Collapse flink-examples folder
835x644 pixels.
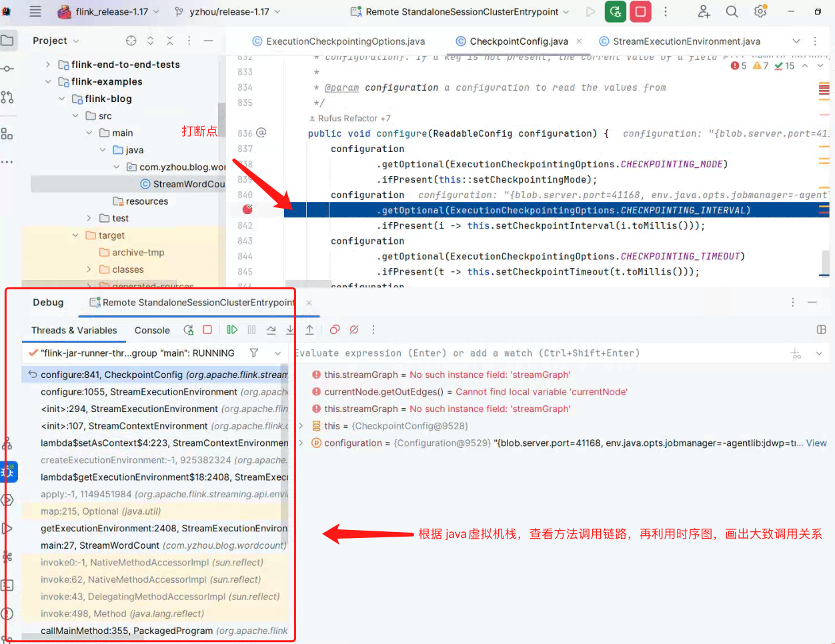coord(48,82)
